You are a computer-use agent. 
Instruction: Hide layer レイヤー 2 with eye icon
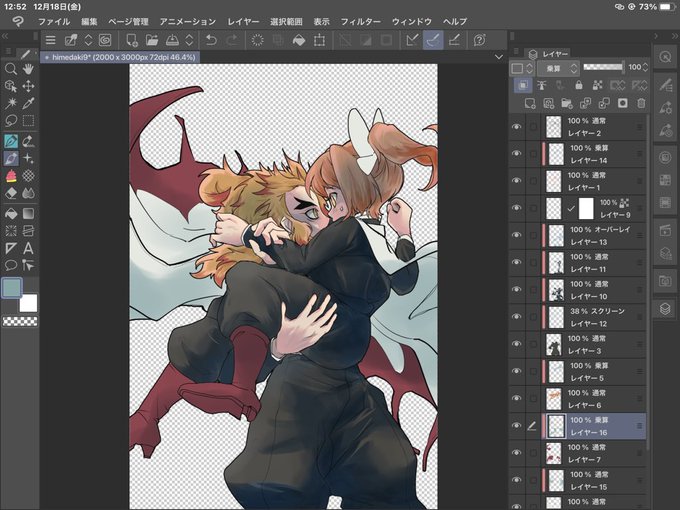(x=516, y=127)
